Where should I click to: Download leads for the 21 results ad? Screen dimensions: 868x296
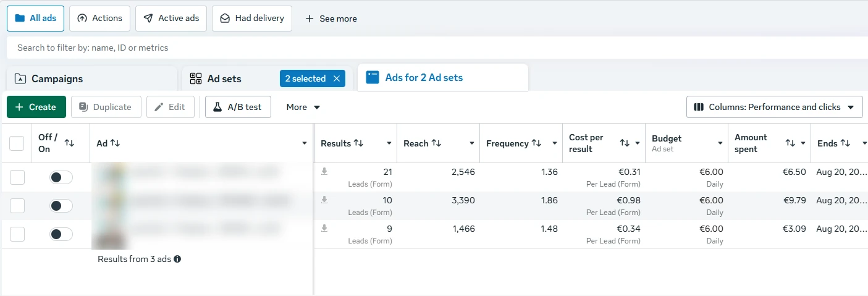(324, 172)
